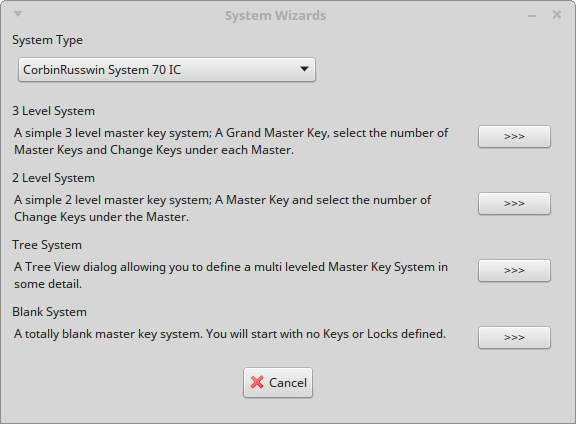Click the red X icon on Cancel
The height and width of the screenshot is (424, 576).
click(257, 382)
